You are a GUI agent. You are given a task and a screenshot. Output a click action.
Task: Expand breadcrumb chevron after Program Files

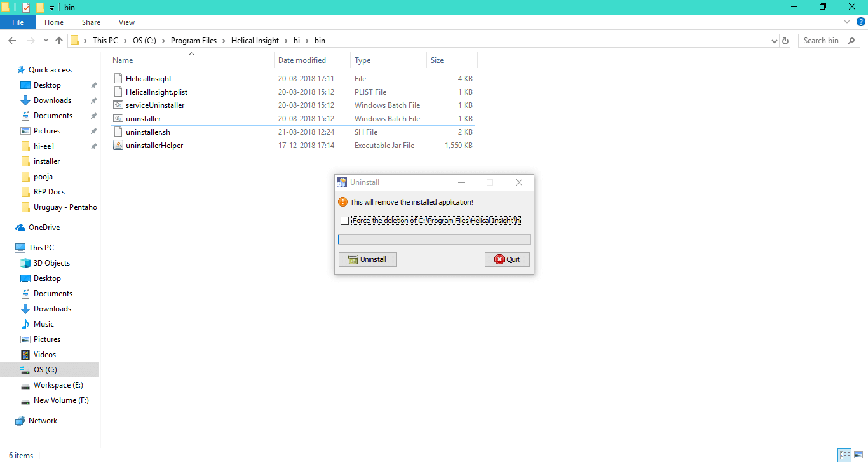point(224,41)
